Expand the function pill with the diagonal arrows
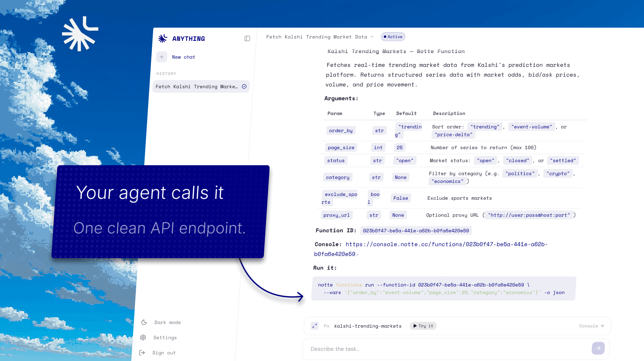Viewport: 644px width, 361px height. (x=314, y=326)
